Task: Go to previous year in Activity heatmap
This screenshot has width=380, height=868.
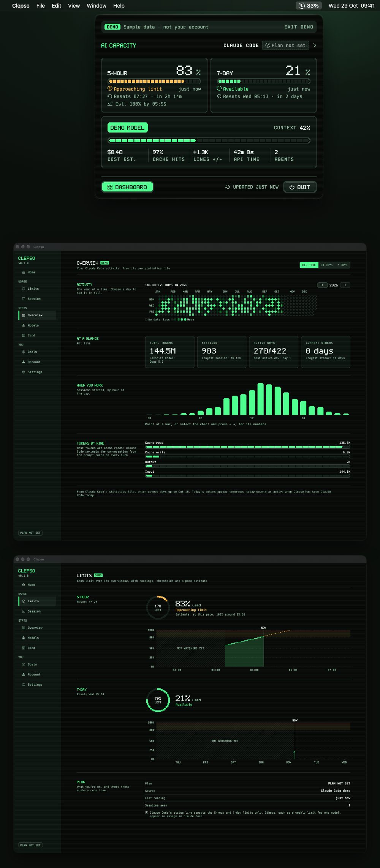Action: pos(323,285)
